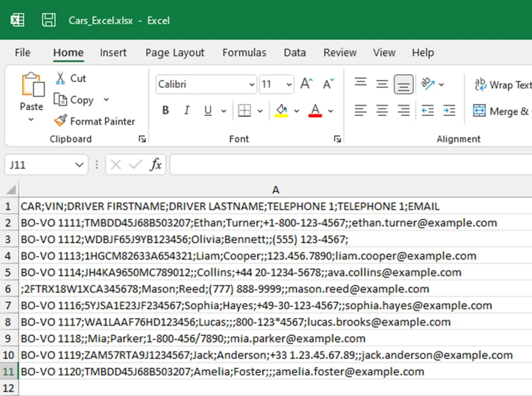Select cell containing mason.reed@example.com
532x396 pixels.
click(x=275, y=289)
